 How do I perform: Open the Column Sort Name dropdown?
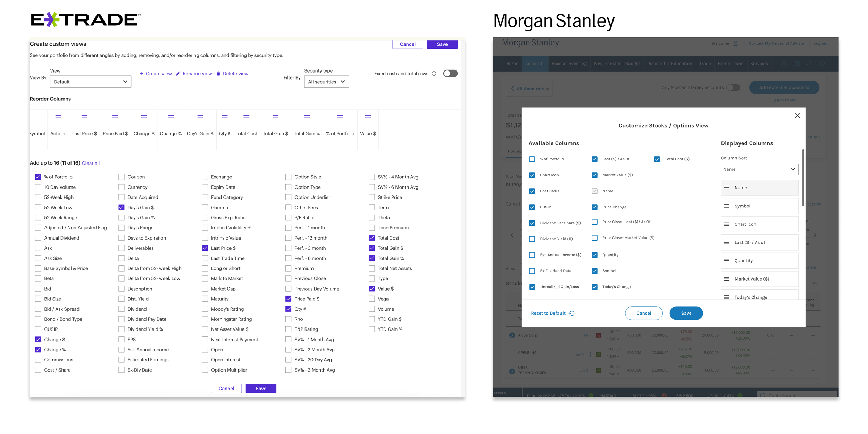[759, 169]
